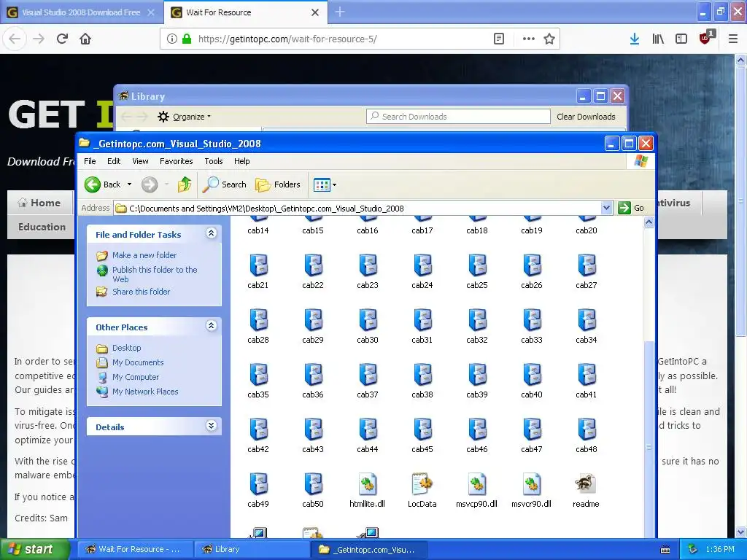Click the Go button
The image size is (747, 560).
631,208
